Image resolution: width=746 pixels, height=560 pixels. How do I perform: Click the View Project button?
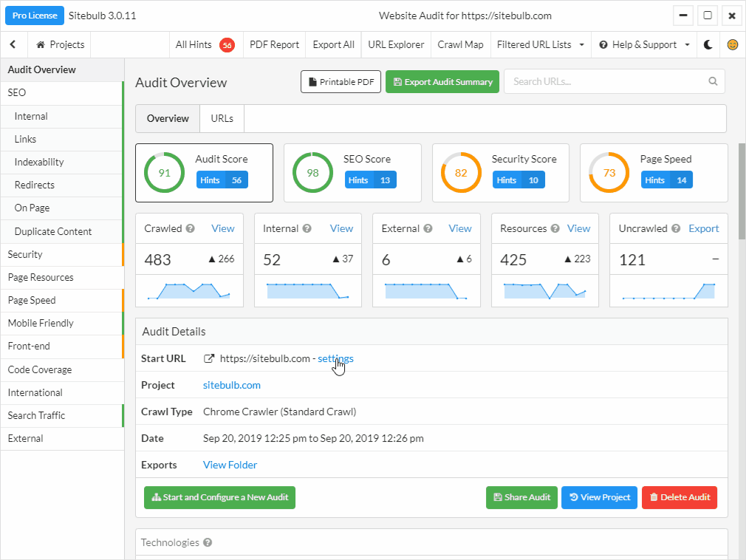pyautogui.click(x=600, y=497)
